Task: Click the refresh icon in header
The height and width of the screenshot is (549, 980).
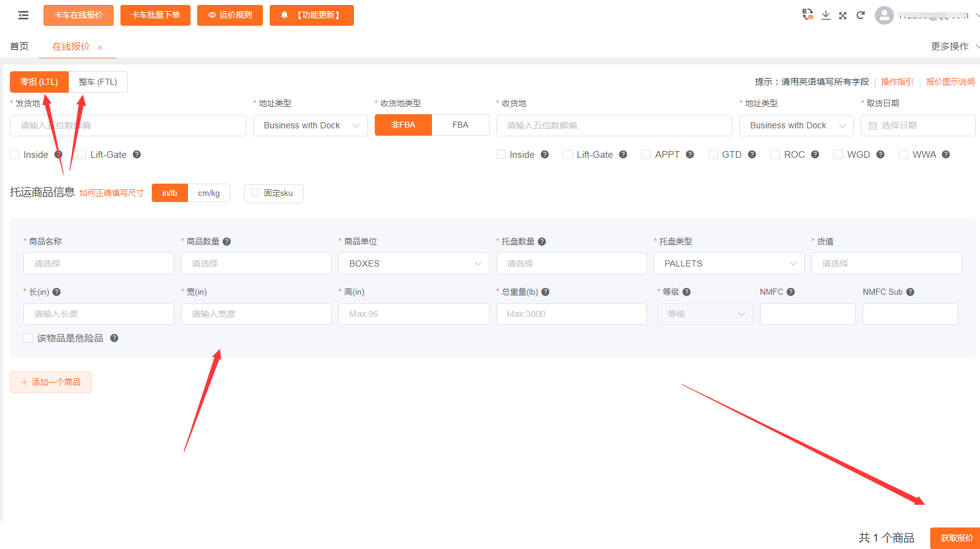Action: [861, 15]
